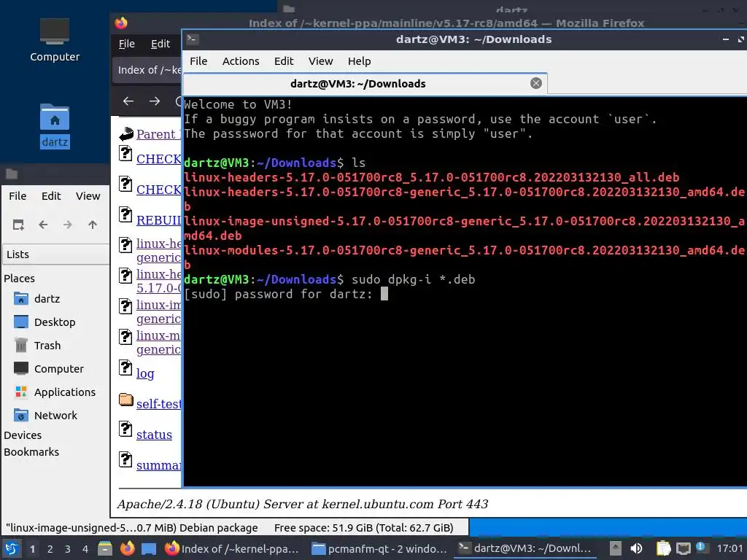Click the file icon beside the log link
This screenshot has height=560, width=747.
point(125,368)
